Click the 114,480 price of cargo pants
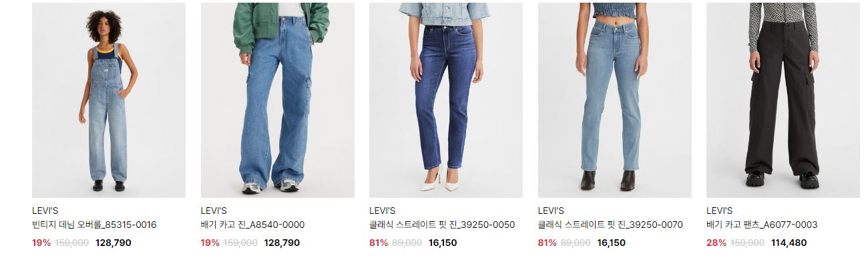 [x=789, y=243]
